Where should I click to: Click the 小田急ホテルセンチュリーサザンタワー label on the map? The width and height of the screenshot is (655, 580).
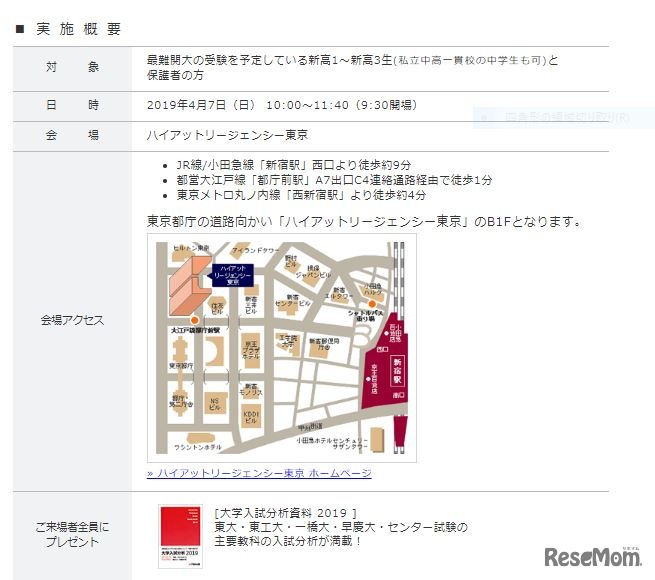(x=332, y=443)
